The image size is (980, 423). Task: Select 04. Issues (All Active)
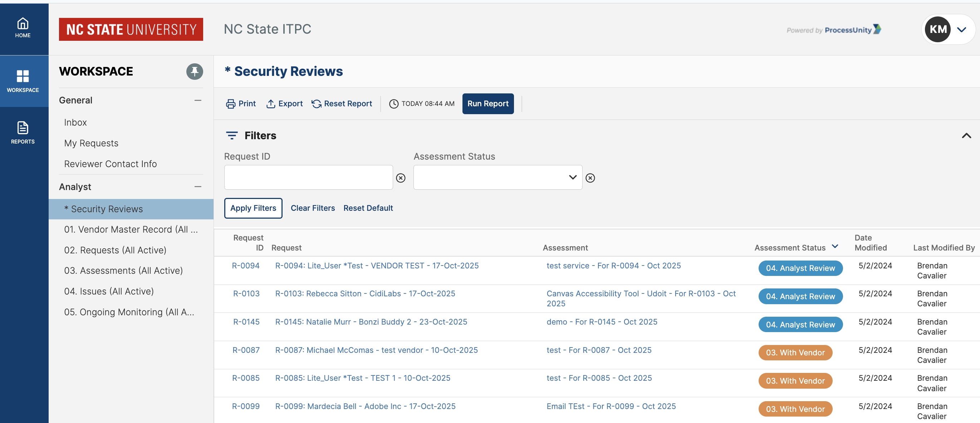click(109, 291)
